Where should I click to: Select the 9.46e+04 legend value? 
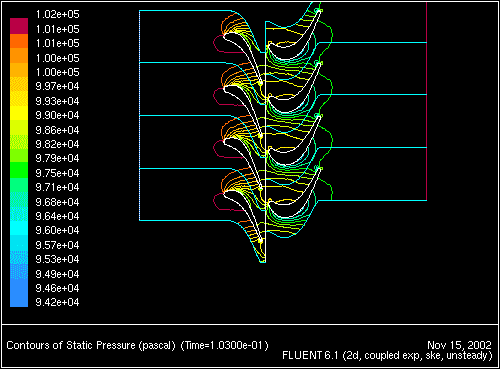coord(57,288)
